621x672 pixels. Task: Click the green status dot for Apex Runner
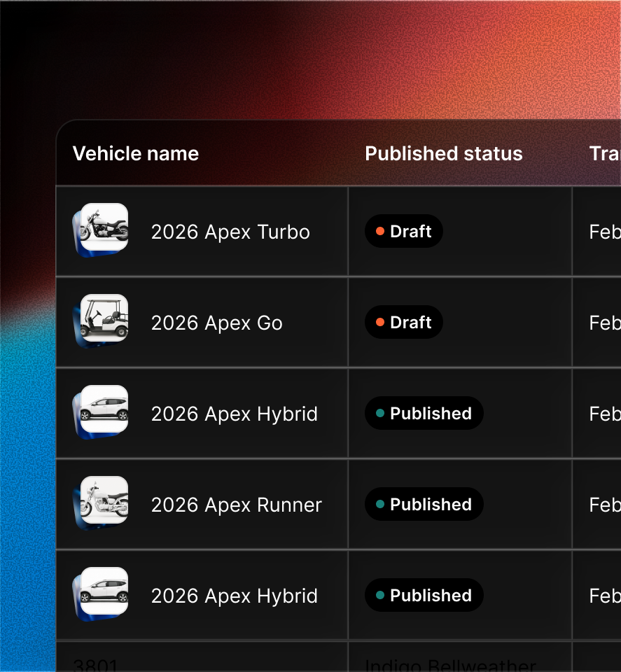380,505
